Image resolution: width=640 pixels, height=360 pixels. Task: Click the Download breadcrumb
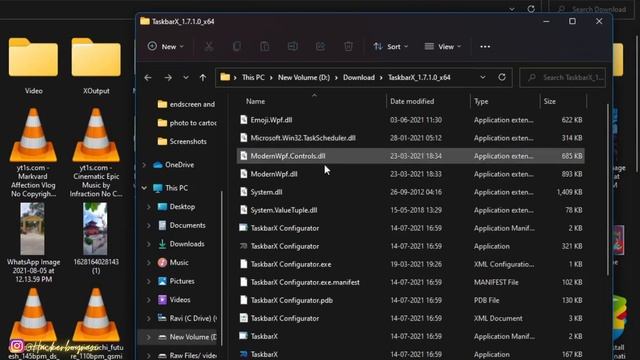(359, 78)
